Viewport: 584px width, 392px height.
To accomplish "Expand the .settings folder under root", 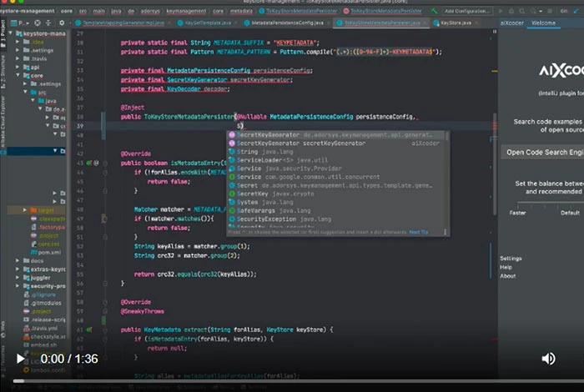I will coord(18,50).
